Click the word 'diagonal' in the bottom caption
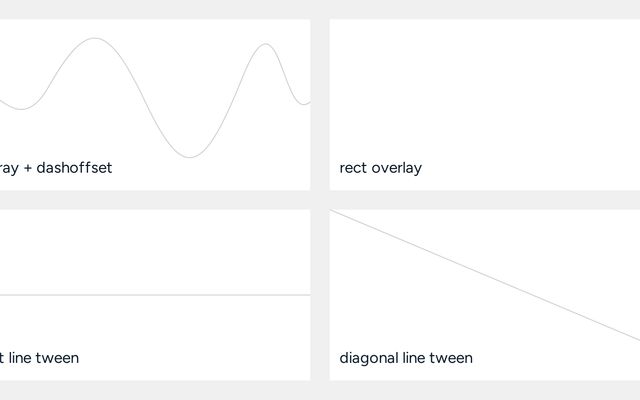Viewport: 640px width, 400px height. point(368,358)
